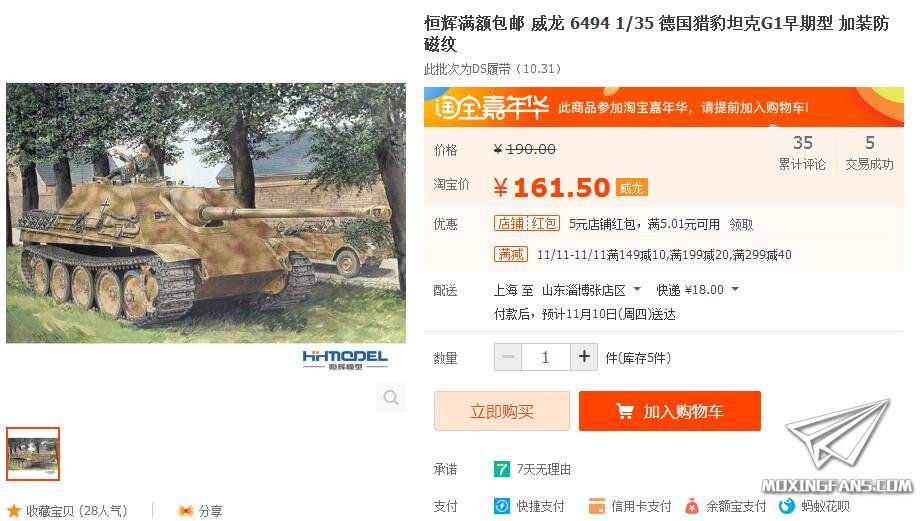Click the quantity input field
Image resolution: width=923 pixels, height=521 pixels.
click(x=546, y=357)
